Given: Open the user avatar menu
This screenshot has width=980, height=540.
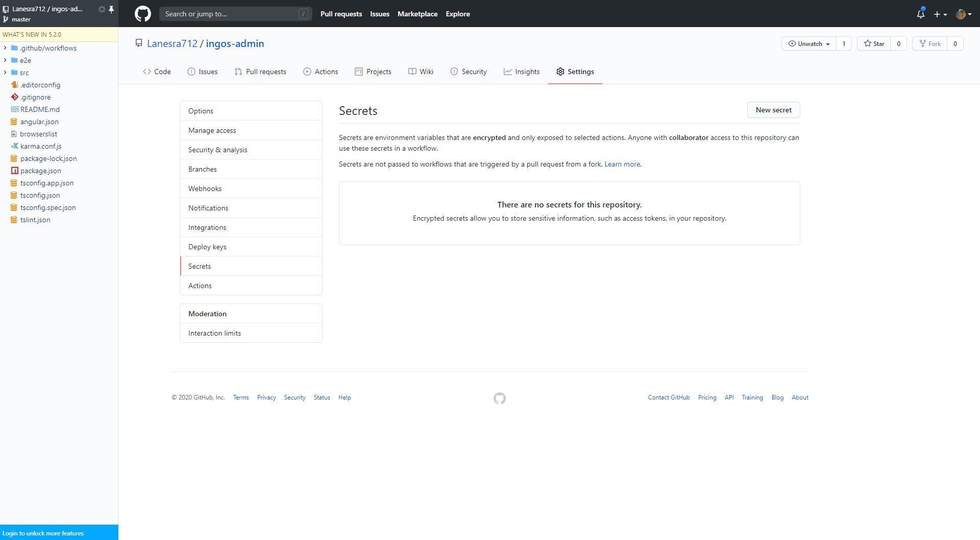Looking at the screenshot, I should tap(963, 14).
